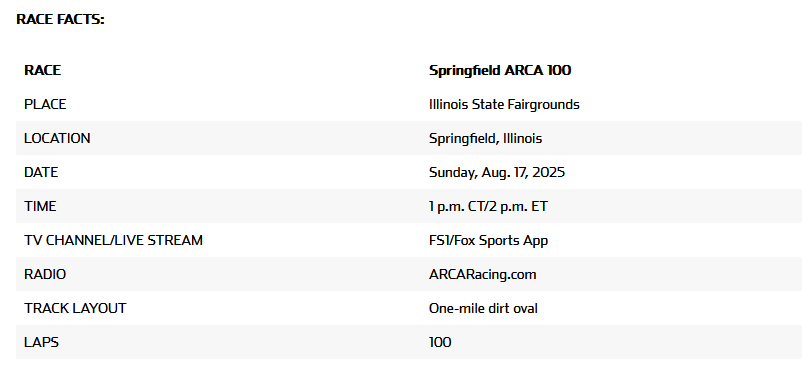
Task: Click the RACE FACTS heading
Action: pyautogui.click(x=60, y=19)
